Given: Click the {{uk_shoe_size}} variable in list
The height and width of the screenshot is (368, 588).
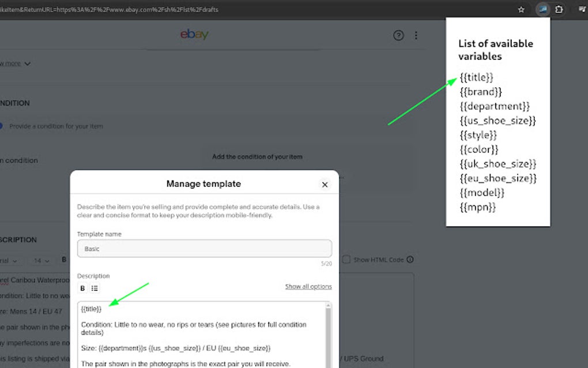Looking at the screenshot, I should (x=498, y=164).
